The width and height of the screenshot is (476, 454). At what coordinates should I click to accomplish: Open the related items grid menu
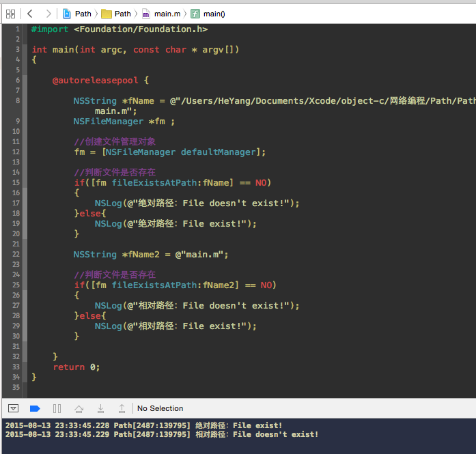tap(11, 14)
